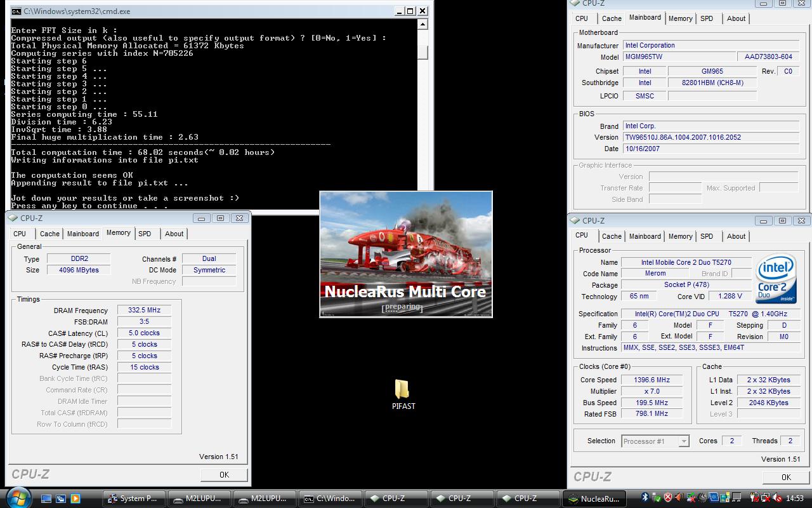Click Show Desktop quick launch icon
The width and height of the screenshot is (812, 508).
point(46,498)
